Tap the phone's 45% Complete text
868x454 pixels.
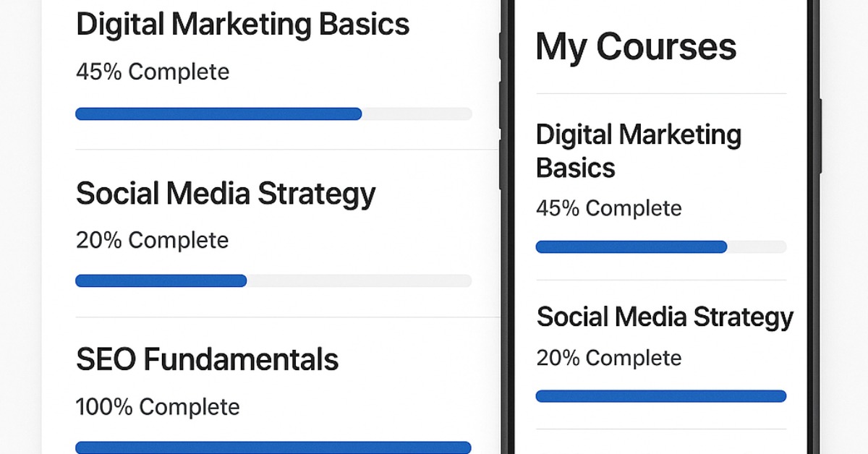[x=608, y=209]
